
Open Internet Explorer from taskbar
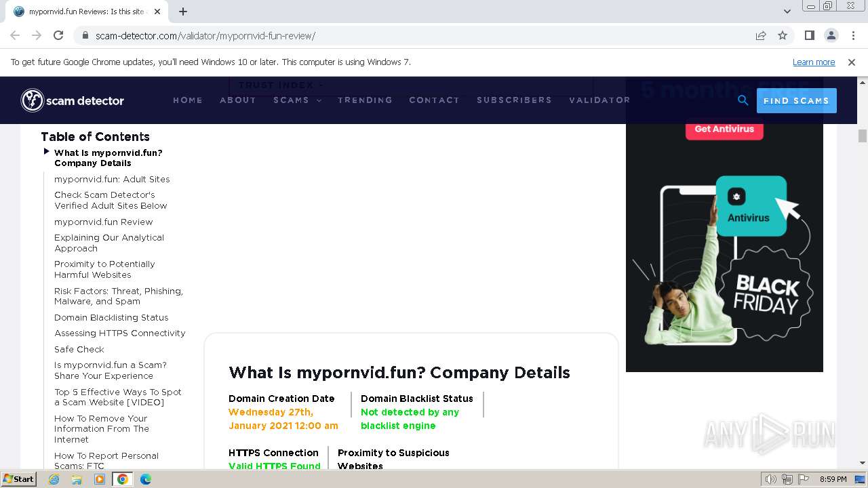click(54, 479)
